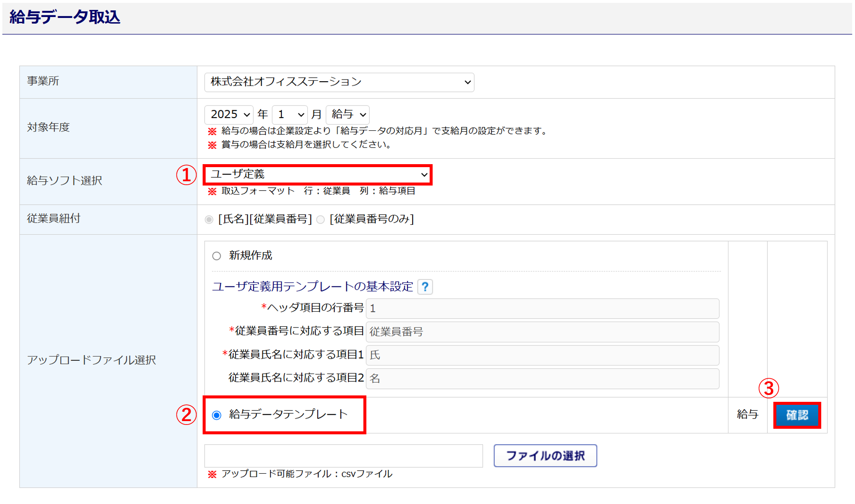
Task: Click the 従業員氏名に対応する項目1 field
Action: 542,355
